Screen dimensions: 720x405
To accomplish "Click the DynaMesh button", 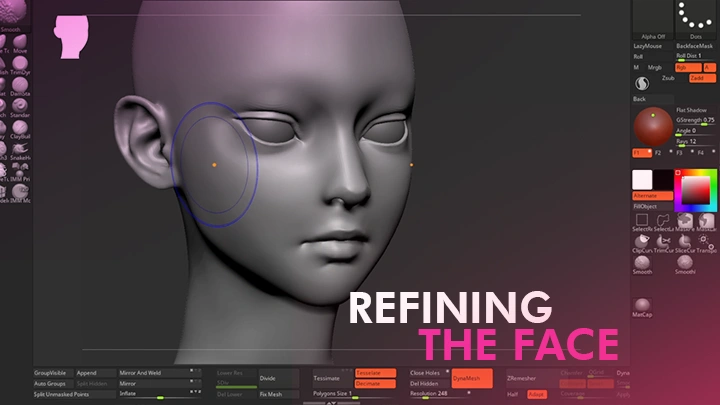I will point(472,378).
